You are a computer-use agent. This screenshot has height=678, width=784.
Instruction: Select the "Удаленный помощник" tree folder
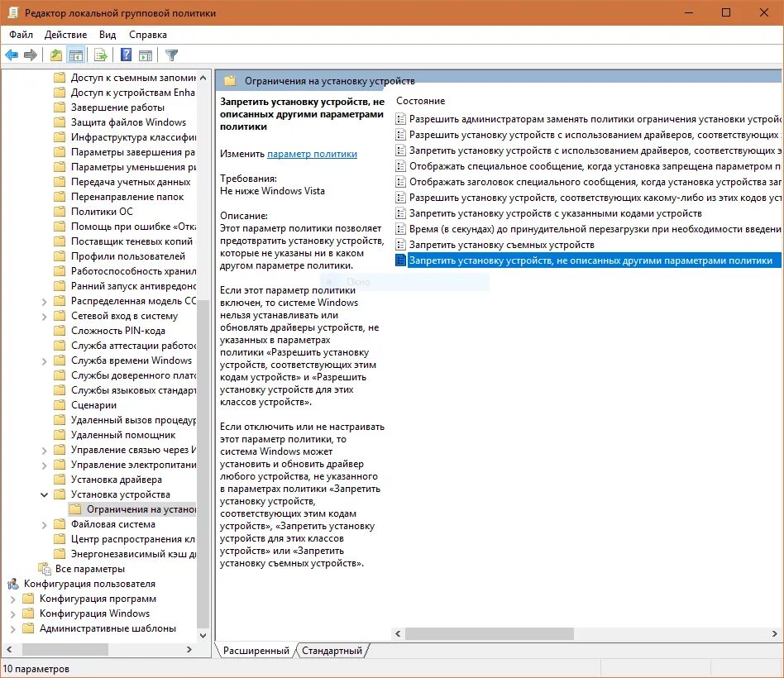tap(123, 435)
